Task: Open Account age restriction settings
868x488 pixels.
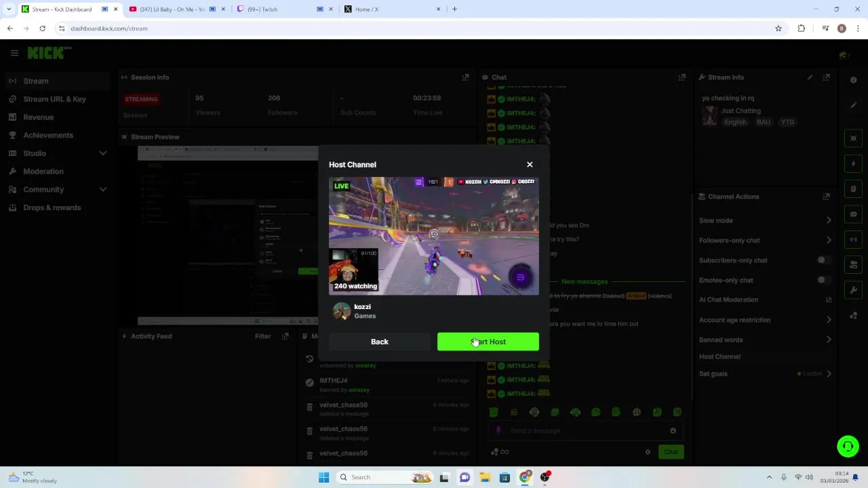Action: (x=765, y=320)
